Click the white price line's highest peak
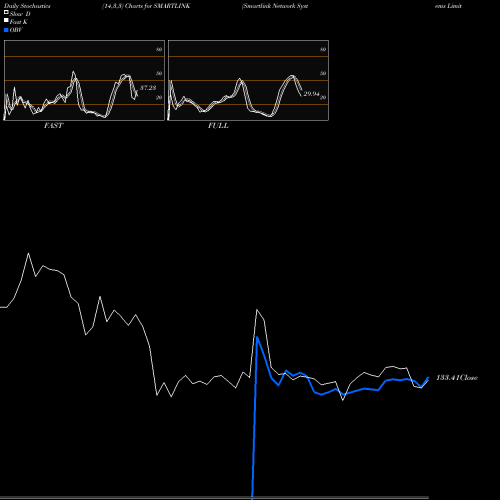The image size is (500, 500). tap(28, 254)
